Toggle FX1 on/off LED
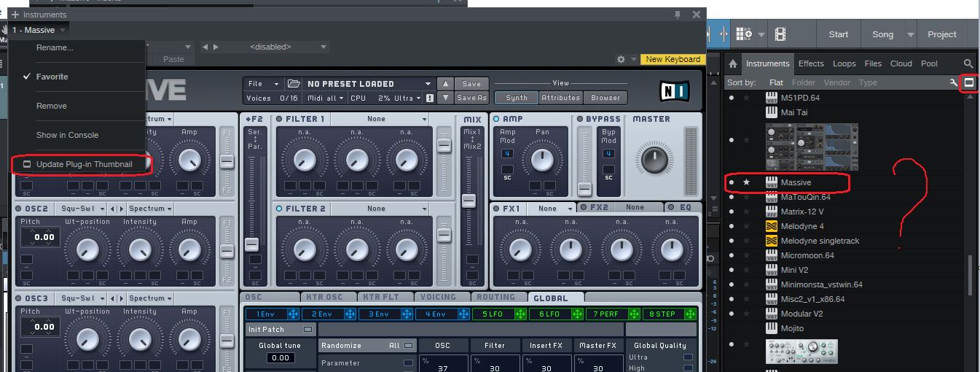 [497, 209]
